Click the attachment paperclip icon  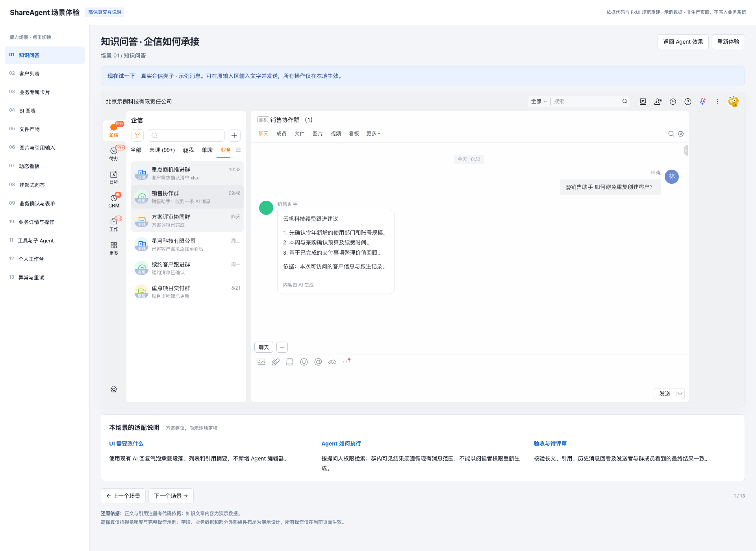(x=276, y=362)
